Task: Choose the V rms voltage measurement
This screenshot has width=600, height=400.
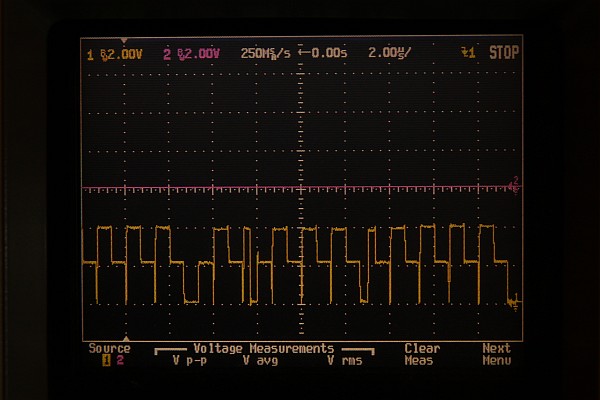Action: (344, 361)
